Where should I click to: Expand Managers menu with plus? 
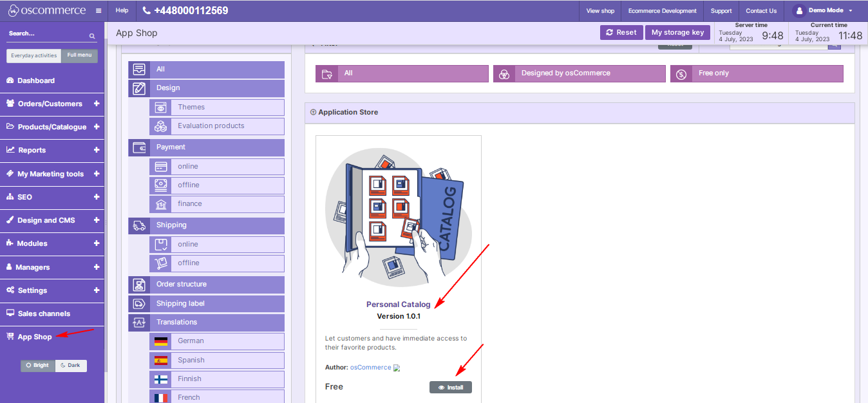pos(97,267)
